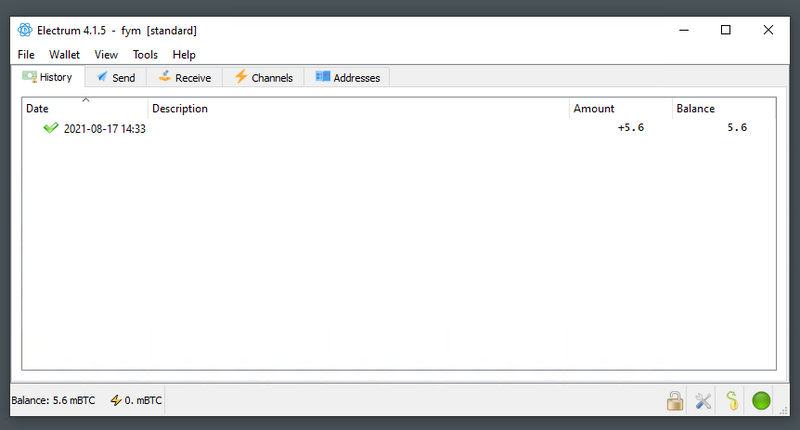Expand the Help menu
Screen dimensions: 800x430
(x=184, y=55)
